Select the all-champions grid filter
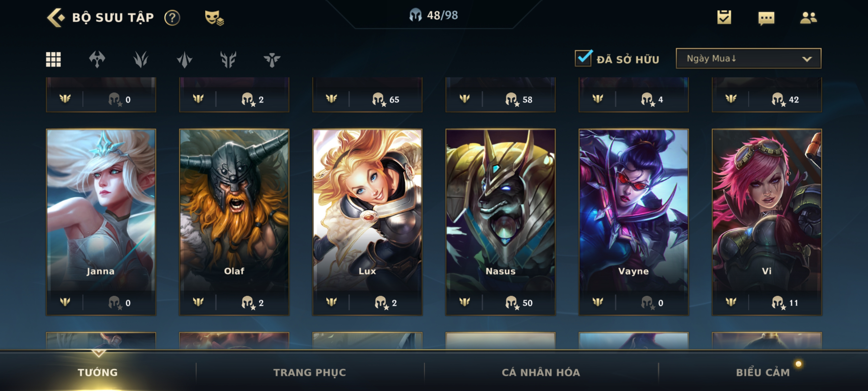 (x=53, y=59)
